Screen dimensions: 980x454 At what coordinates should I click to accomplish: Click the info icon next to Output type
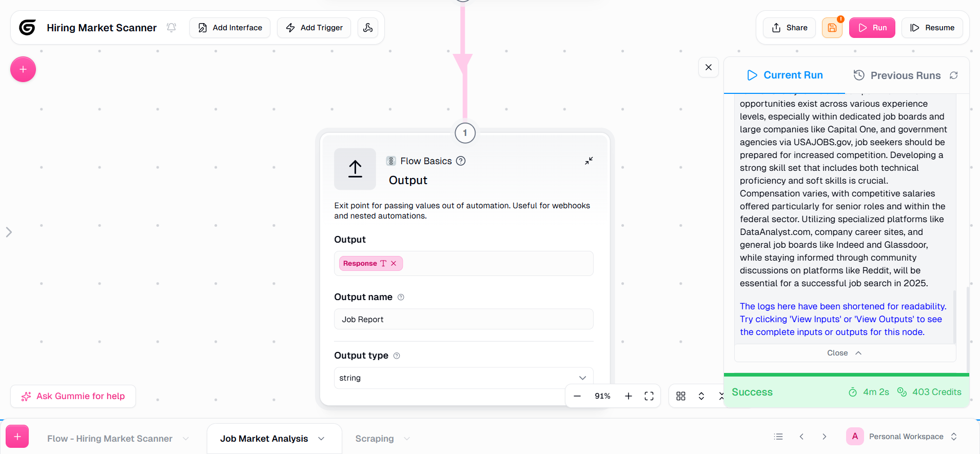pyautogui.click(x=397, y=356)
